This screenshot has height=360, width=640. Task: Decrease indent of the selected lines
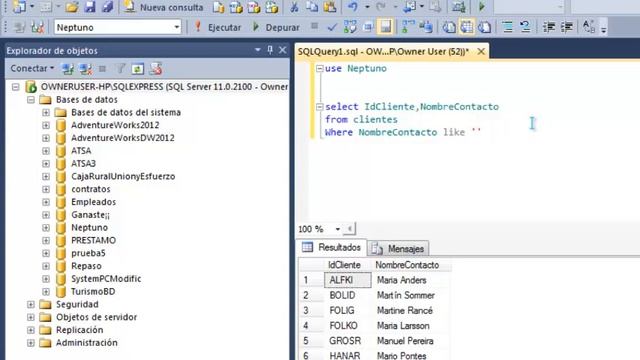click(549, 27)
